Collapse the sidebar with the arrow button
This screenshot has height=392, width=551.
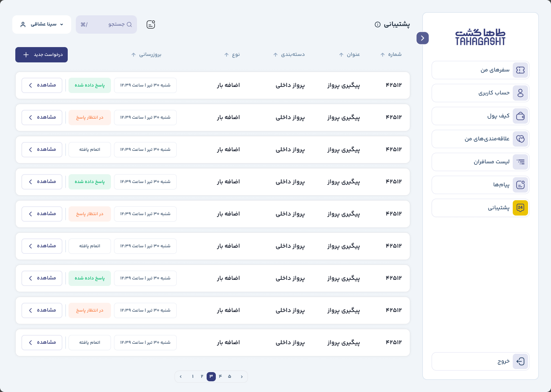(422, 38)
